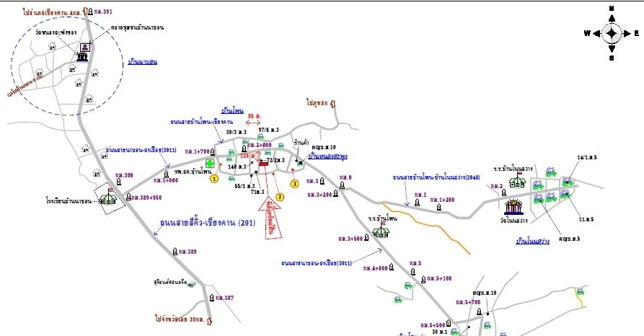644x336 pixels.
Task: Click the milestone marker at กม.389
Action: click(x=175, y=251)
